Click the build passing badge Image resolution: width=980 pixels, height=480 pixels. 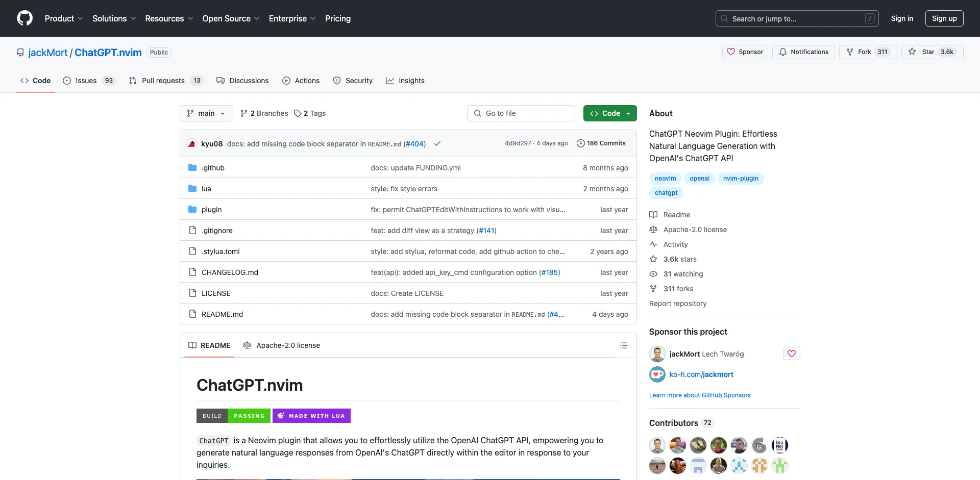point(233,416)
